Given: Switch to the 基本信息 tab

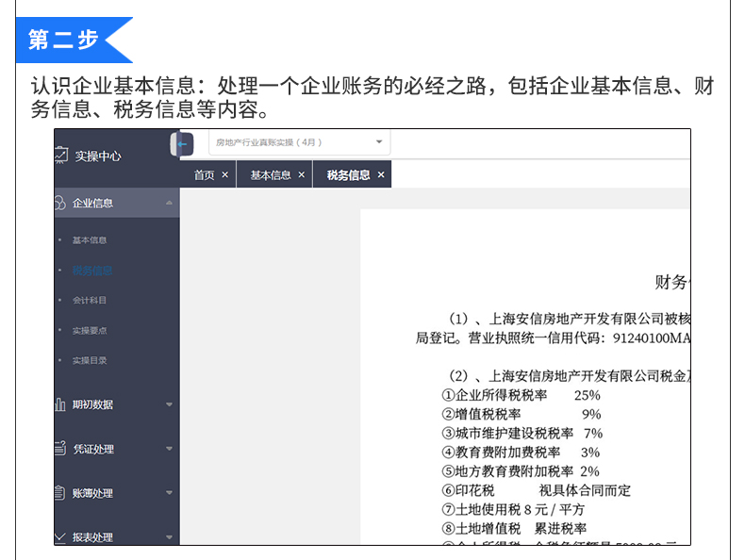Looking at the screenshot, I should click(x=271, y=175).
